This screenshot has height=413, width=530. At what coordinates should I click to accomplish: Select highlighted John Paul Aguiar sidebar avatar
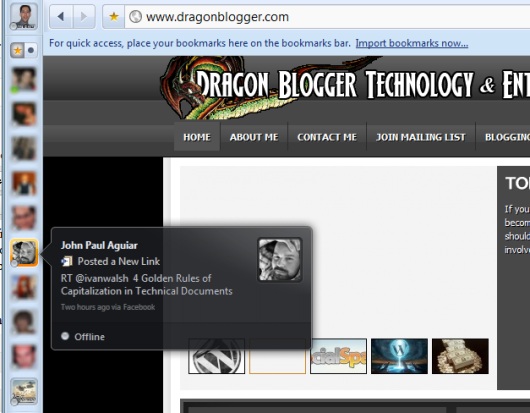click(24, 252)
